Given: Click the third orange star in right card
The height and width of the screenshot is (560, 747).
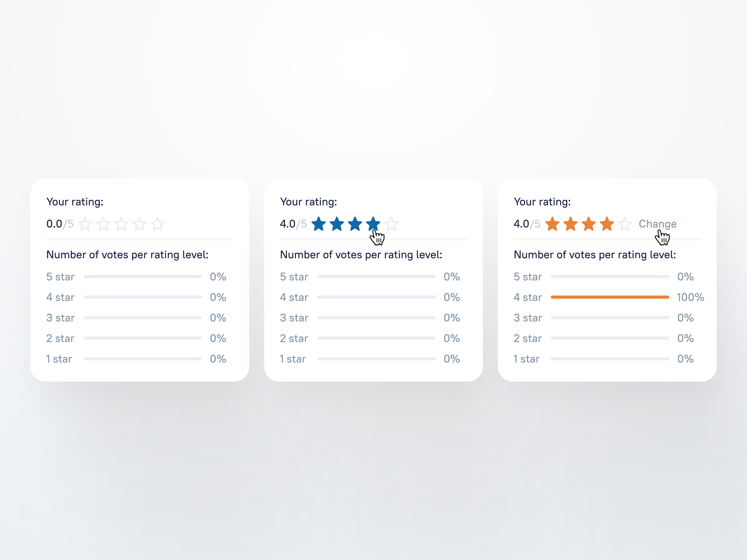Looking at the screenshot, I should pos(589,224).
